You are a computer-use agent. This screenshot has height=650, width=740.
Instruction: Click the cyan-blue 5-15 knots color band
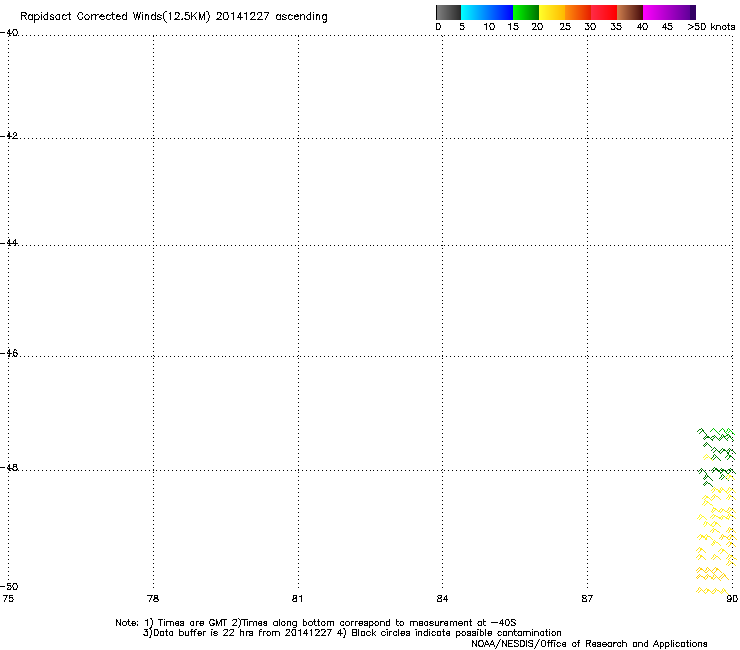click(x=487, y=12)
